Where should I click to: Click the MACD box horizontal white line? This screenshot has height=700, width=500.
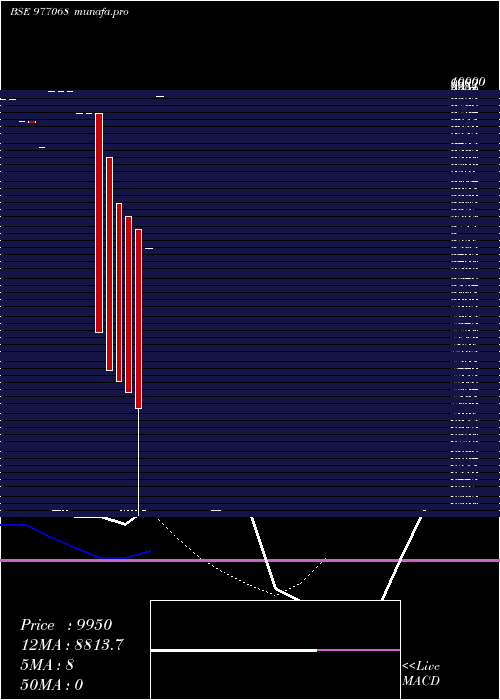point(234,650)
